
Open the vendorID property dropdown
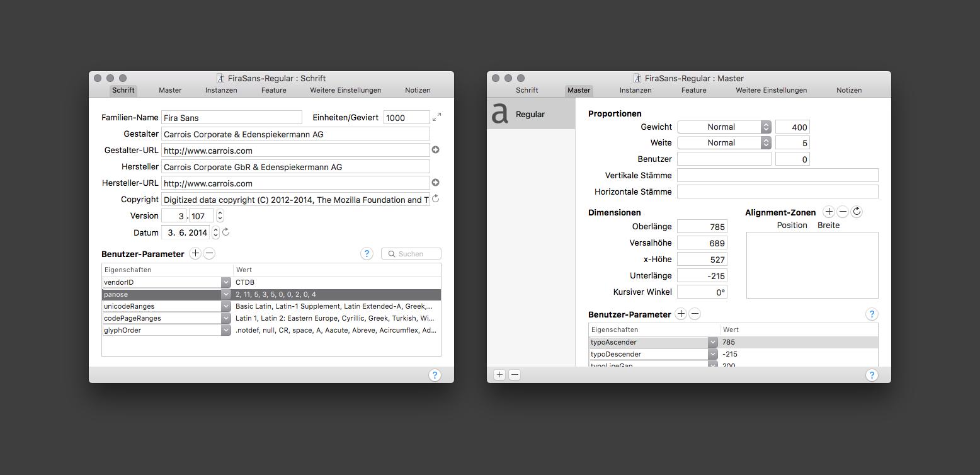click(226, 283)
